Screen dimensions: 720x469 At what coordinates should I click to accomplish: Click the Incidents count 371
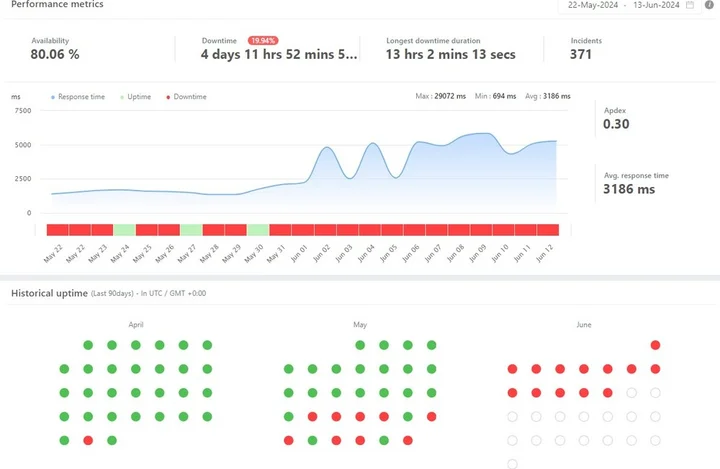tap(581, 54)
